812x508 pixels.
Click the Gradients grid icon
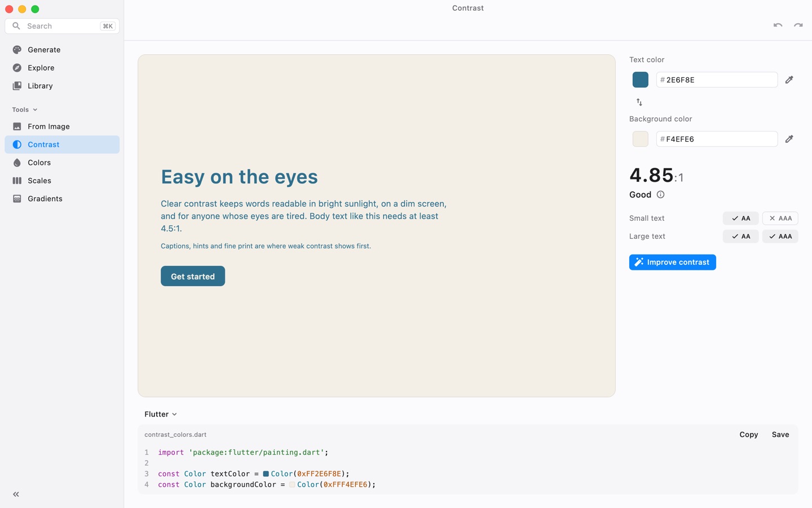pyautogui.click(x=17, y=199)
